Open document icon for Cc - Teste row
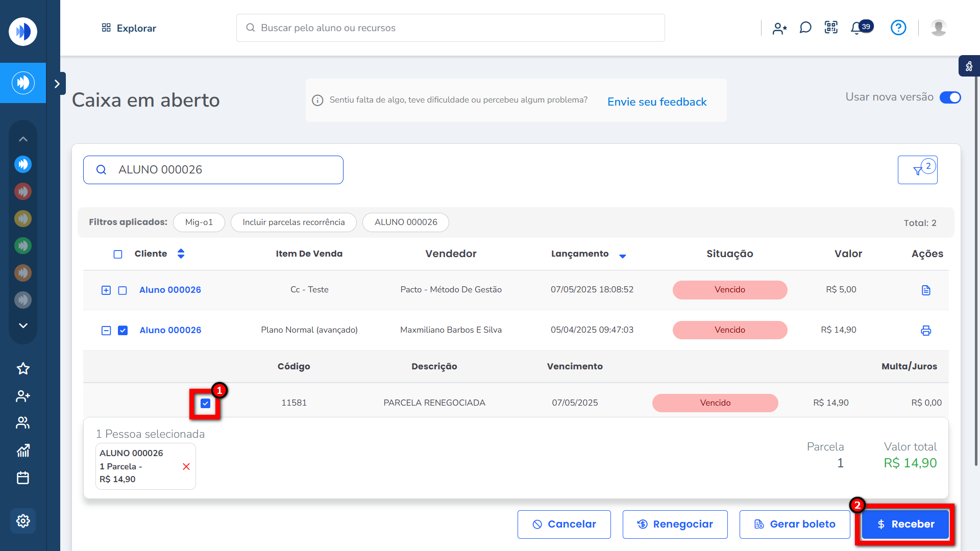980x551 pixels. [x=926, y=290]
